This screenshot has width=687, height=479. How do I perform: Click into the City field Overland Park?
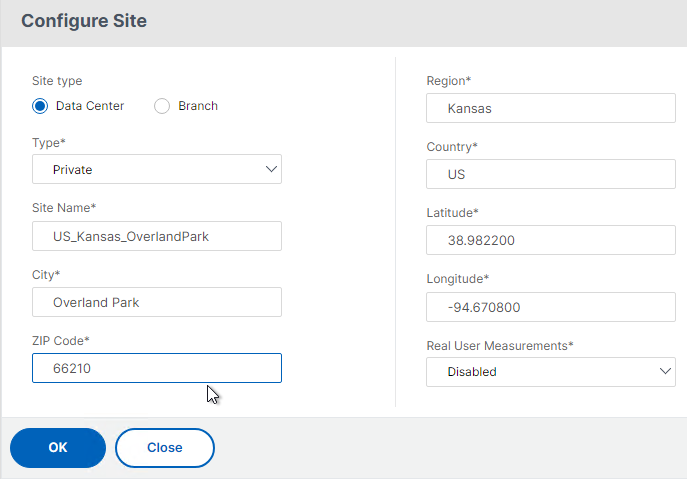(157, 302)
